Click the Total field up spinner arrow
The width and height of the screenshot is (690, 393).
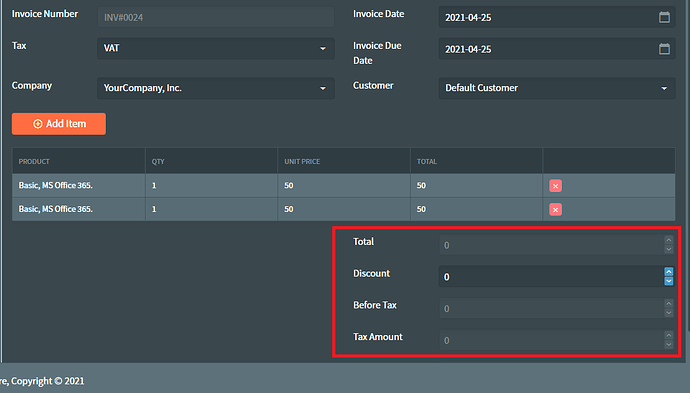pyautogui.click(x=668, y=240)
